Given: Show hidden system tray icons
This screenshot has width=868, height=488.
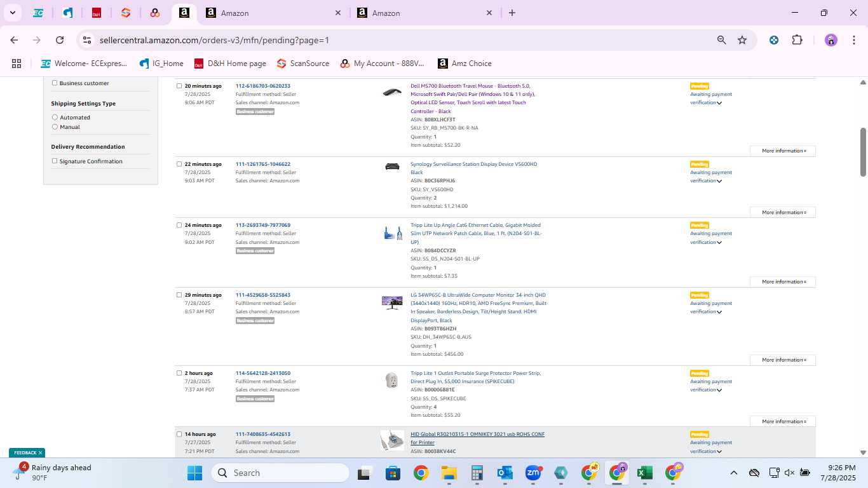Looking at the screenshot, I should (733, 473).
